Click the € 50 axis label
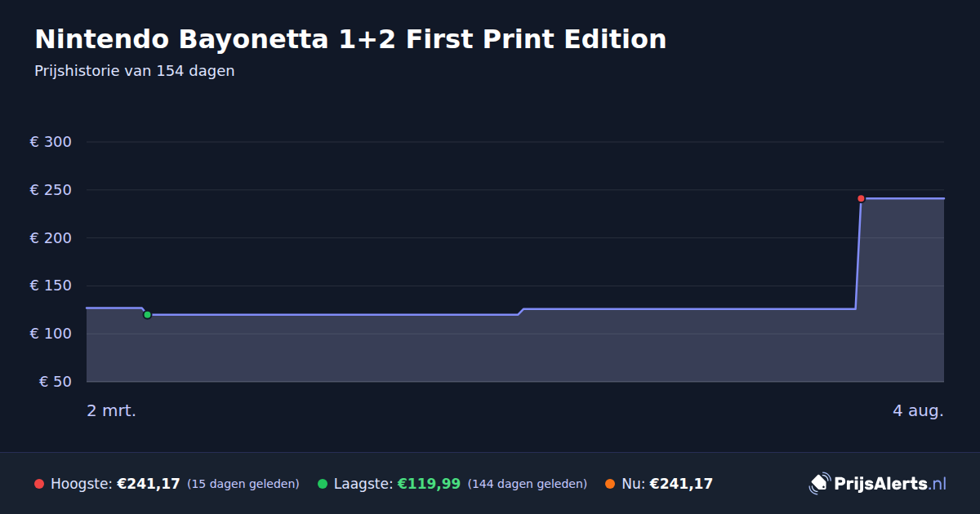The image size is (980, 514). coord(56,382)
